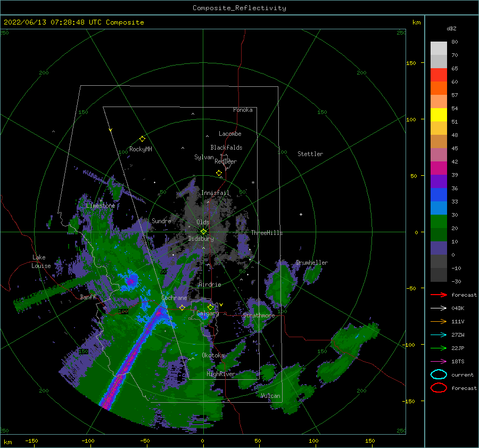The width and height of the screenshot is (479, 448).
Task: Click the Innisfail city label
Action: pyautogui.click(x=215, y=193)
